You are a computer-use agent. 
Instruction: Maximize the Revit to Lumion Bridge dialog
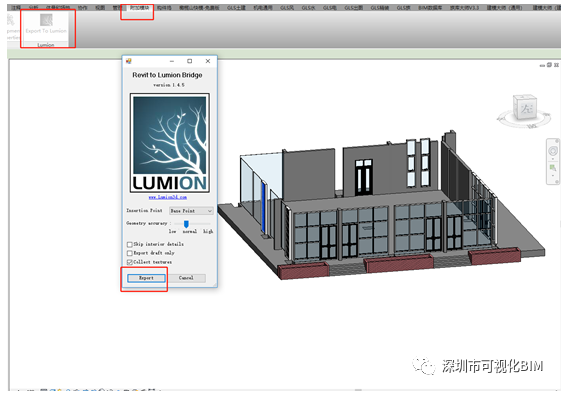click(189, 61)
